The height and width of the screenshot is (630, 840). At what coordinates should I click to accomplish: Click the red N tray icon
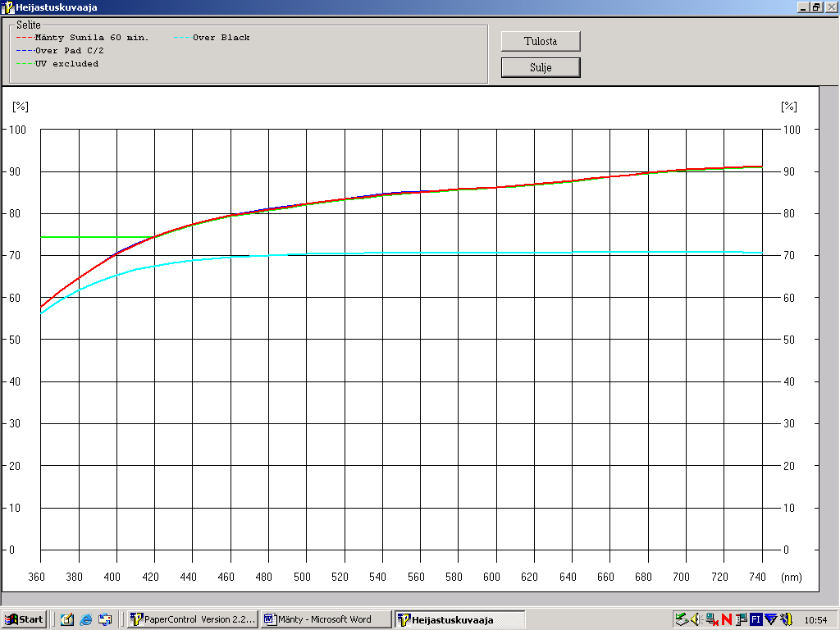[x=727, y=620]
